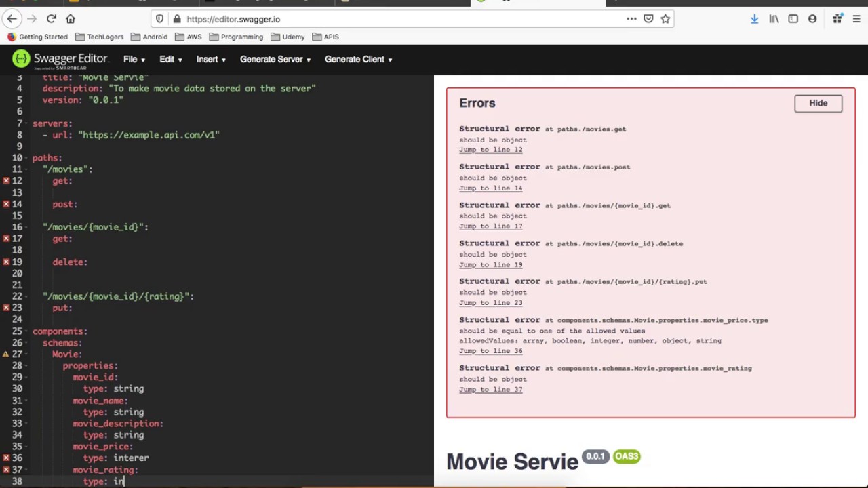
Task: Click error marker on line 19
Action: coord(6,262)
